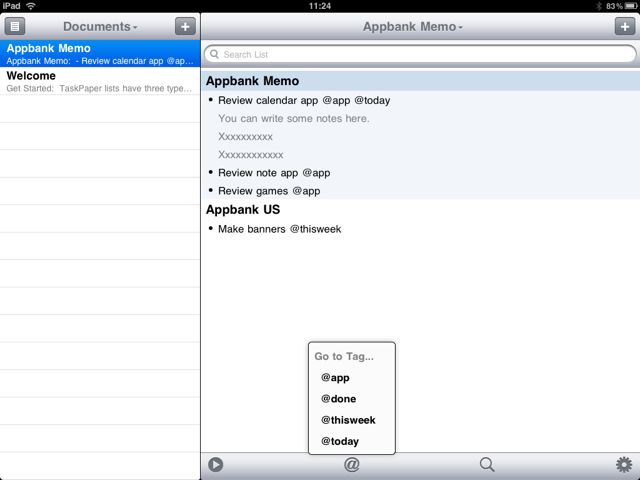Open the Go to Project arrow button
Viewport: 640px width, 480px height.
click(216, 464)
